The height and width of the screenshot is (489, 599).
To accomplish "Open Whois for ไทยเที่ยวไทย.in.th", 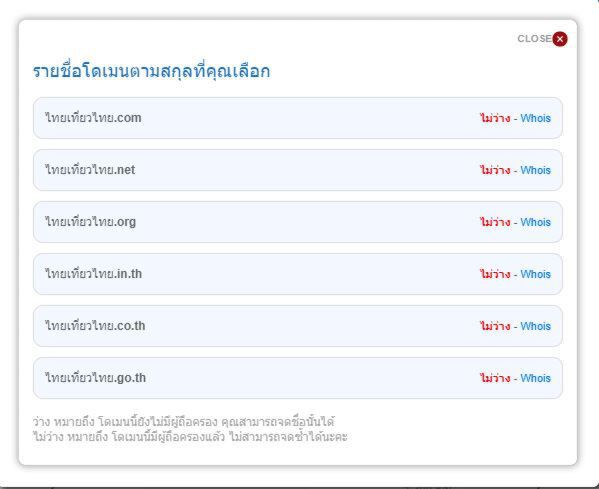I will point(535,274).
